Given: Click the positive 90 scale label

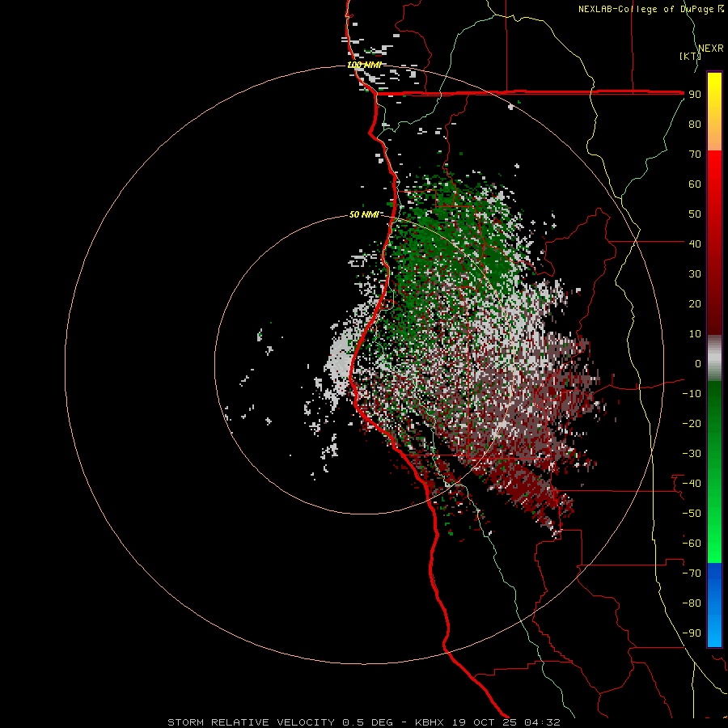Looking at the screenshot, I should [695, 95].
